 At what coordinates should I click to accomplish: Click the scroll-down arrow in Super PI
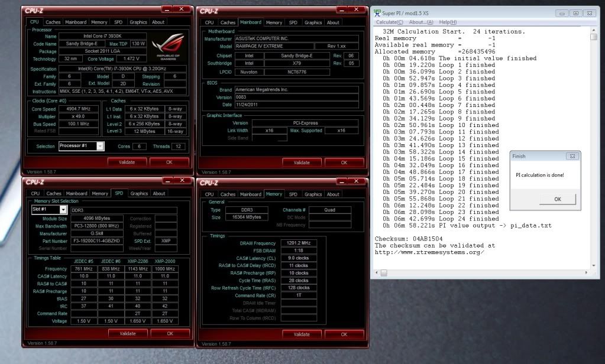(594, 266)
